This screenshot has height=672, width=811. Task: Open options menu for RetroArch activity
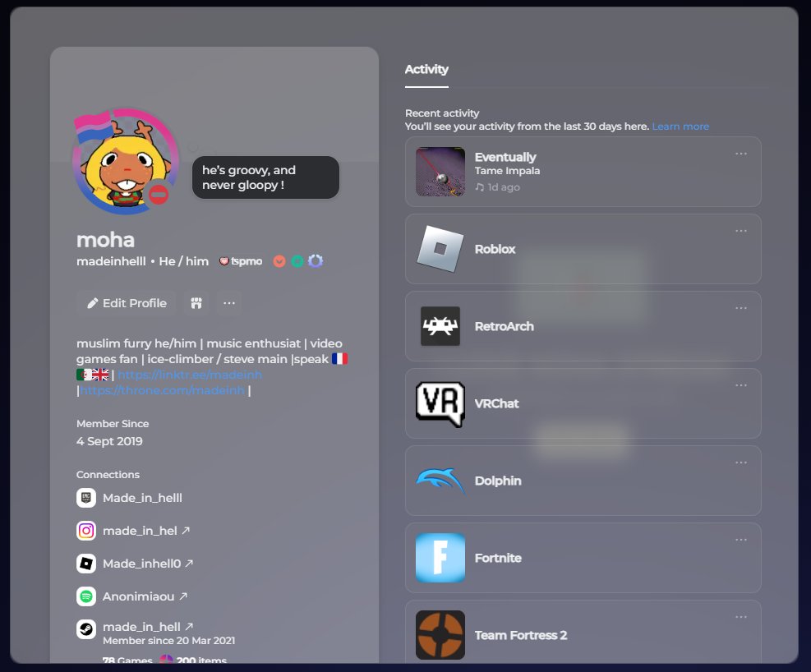pyautogui.click(x=741, y=308)
